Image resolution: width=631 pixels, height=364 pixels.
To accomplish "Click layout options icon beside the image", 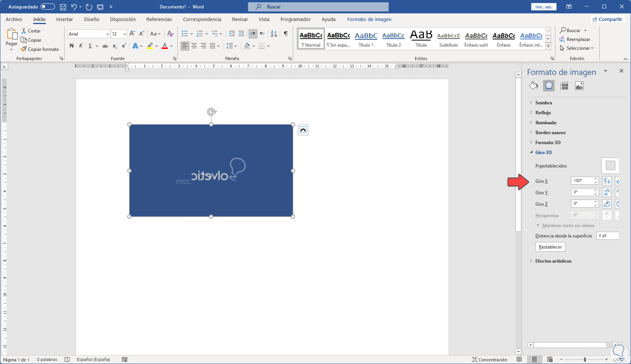I will click(x=303, y=130).
